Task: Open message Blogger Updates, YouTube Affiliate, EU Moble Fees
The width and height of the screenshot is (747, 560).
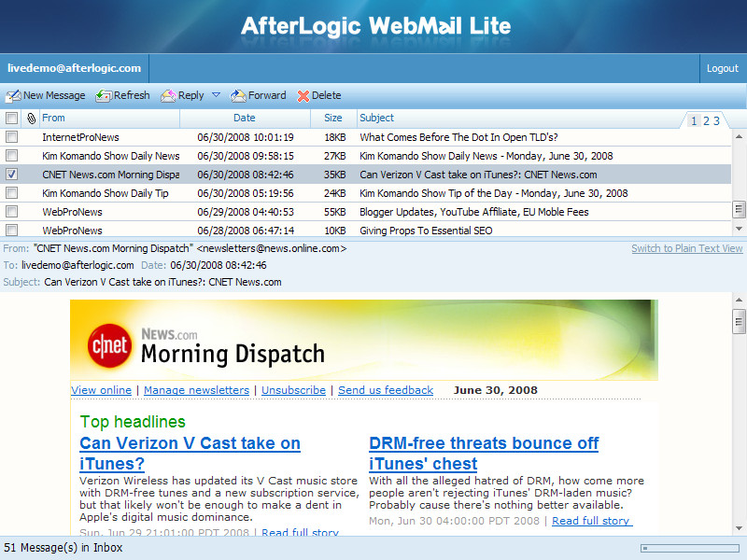Action: [x=474, y=212]
